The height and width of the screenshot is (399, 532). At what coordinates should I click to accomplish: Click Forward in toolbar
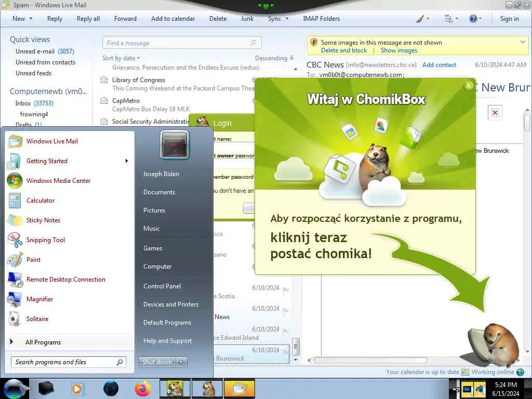click(x=125, y=19)
